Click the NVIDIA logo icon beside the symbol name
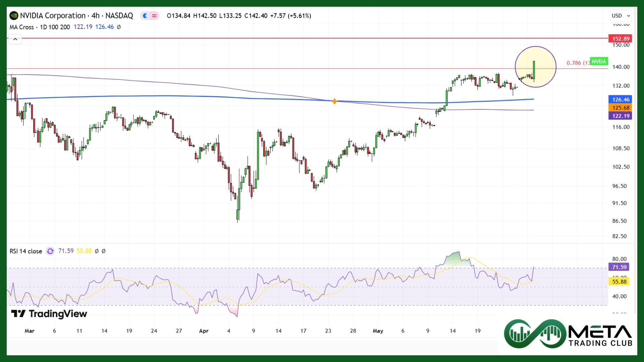The height and width of the screenshot is (362, 644). pyautogui.click(x=14, y=15)
